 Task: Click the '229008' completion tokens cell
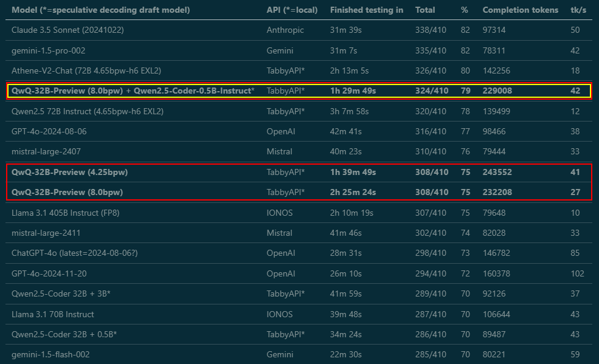tap(497, 91)
